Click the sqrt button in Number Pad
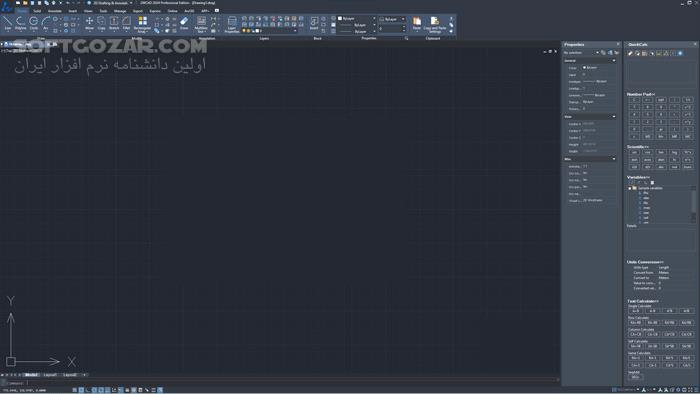 coord(661,100)
